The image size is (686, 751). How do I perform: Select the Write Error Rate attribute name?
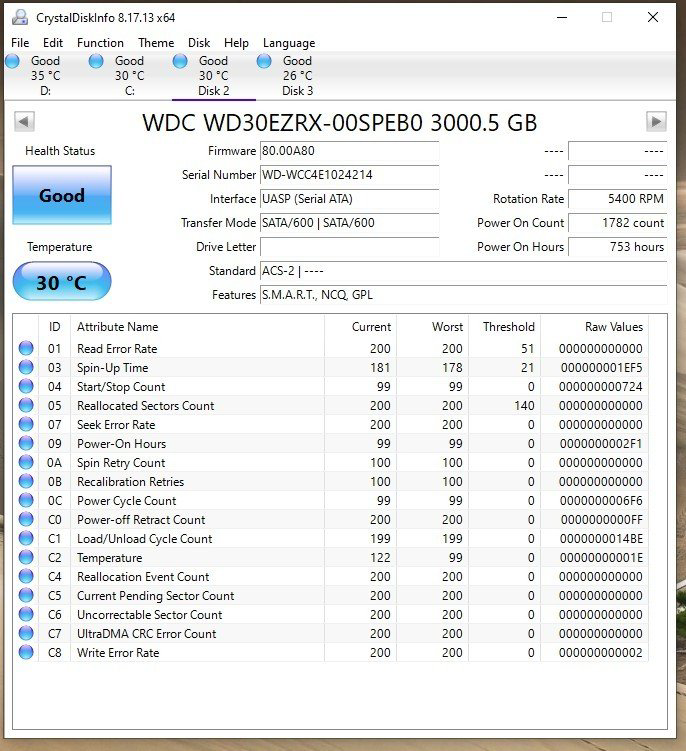(118, 653)
